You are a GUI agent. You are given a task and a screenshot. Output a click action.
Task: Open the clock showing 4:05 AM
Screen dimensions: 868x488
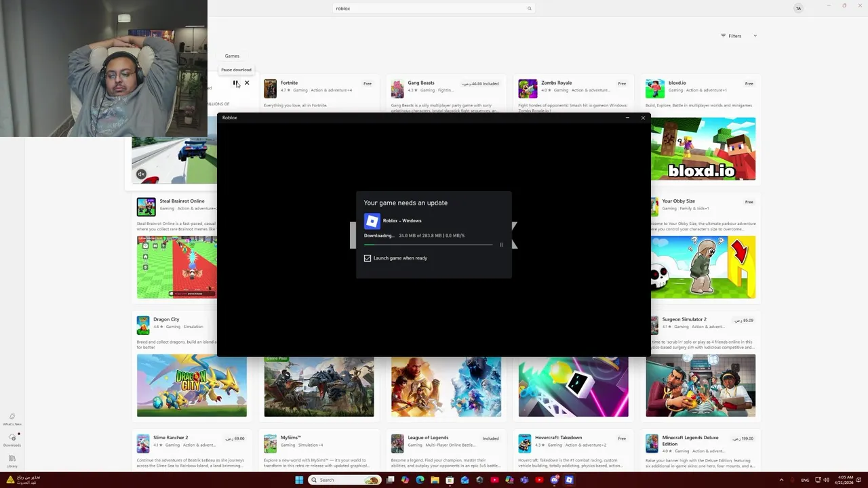(846, 479)
